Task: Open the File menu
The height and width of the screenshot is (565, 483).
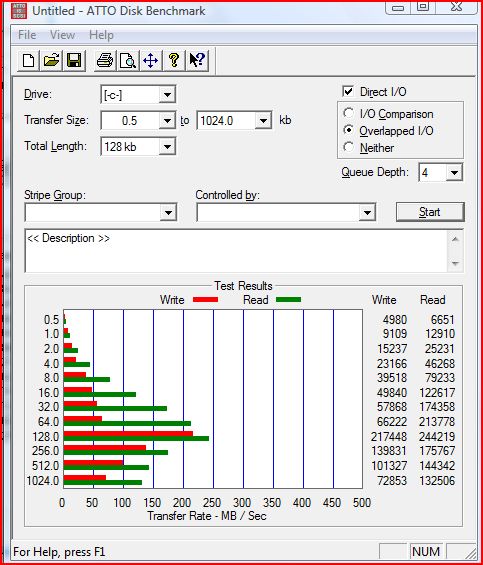Action: [27, 35]
